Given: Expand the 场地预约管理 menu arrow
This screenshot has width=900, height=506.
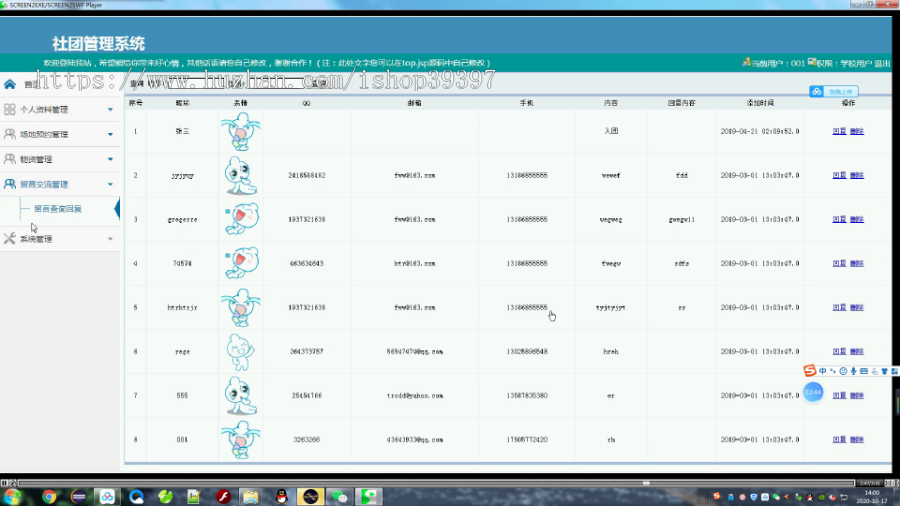Looking at the screenshot, I should (x=110, y=134).
